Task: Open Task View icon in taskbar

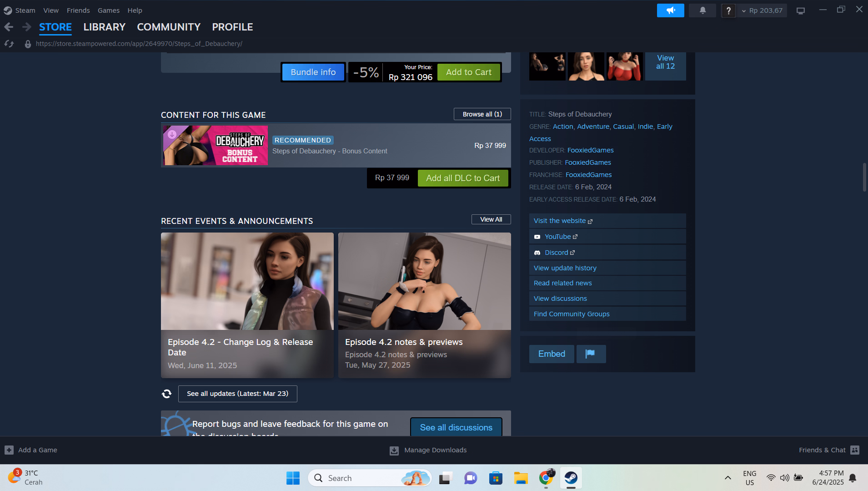Action: pos(445,478)
